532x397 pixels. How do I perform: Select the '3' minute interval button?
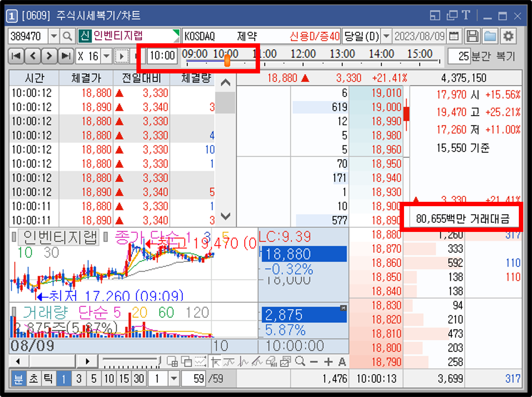click(78, 378)
